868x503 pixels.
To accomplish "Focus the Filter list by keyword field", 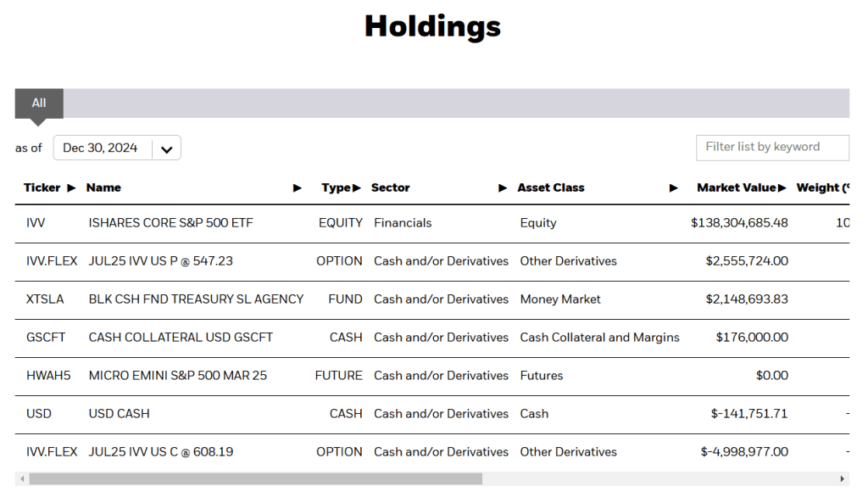I will 771,148.
